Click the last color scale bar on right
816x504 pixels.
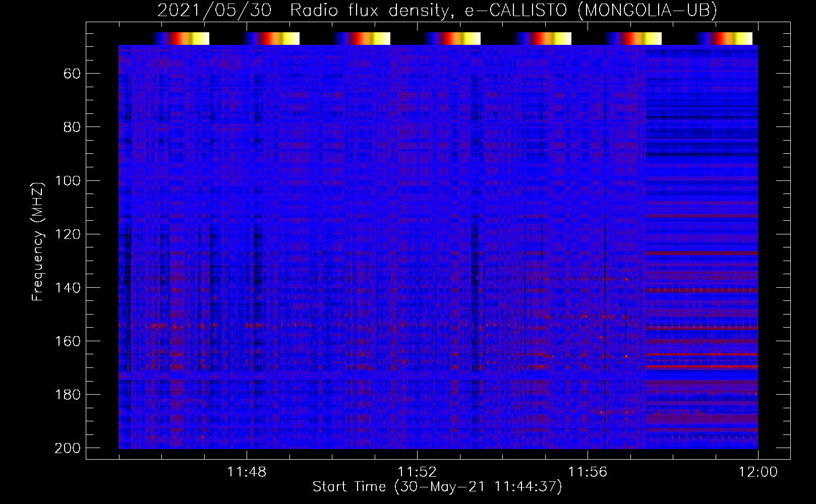pyautogui.click(x=724, y=39)
